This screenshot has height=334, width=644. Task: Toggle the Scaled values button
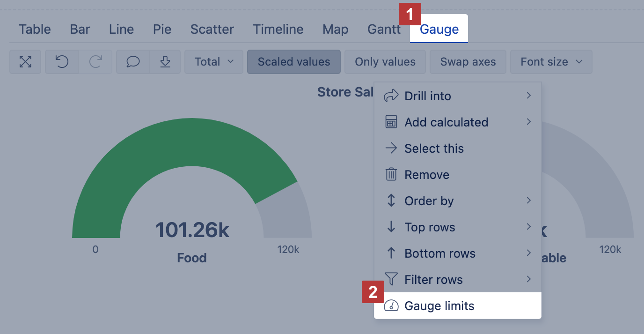click(294, 62)
